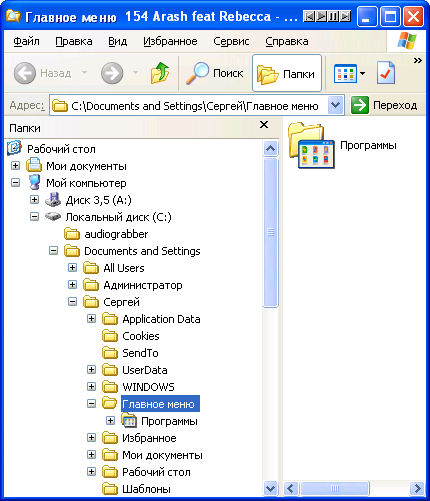Click the checkmark document toolbar icon
The width and height of the screenshot is (430, 501).
[x=386, y=73]
